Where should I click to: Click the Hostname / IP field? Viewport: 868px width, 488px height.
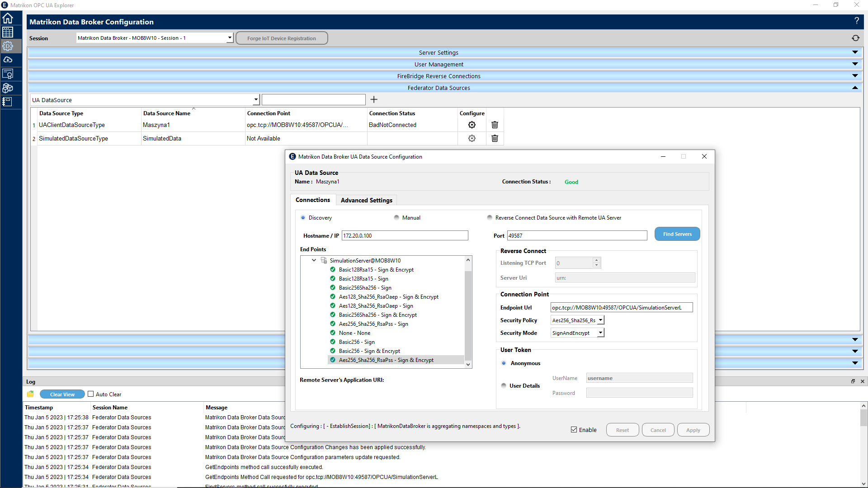click(405, 235)
